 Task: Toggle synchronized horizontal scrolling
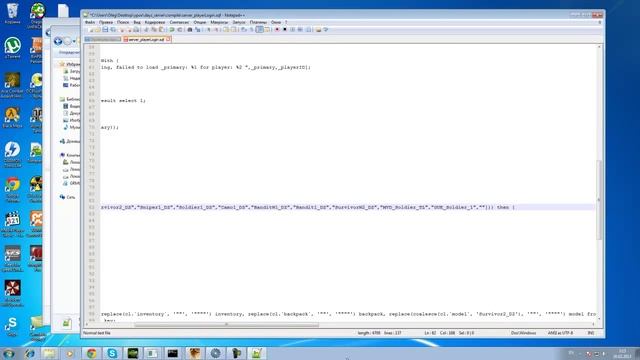[233, 29]
